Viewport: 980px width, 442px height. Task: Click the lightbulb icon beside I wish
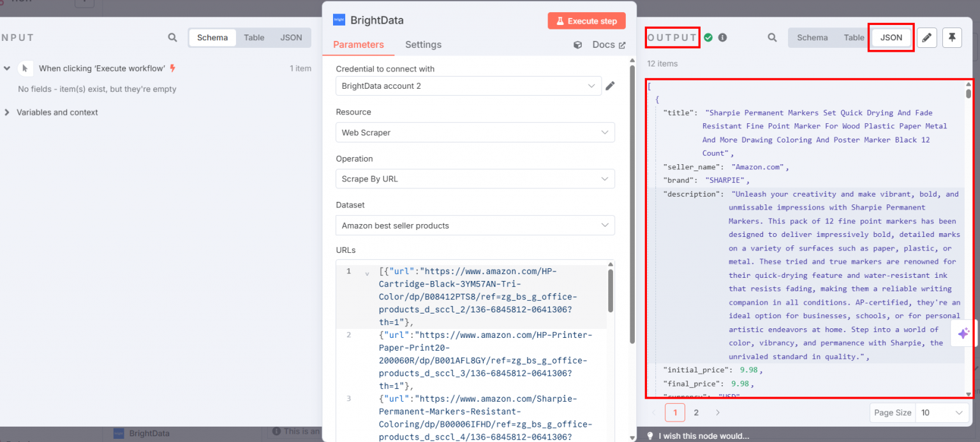click(x=650, y=436)
